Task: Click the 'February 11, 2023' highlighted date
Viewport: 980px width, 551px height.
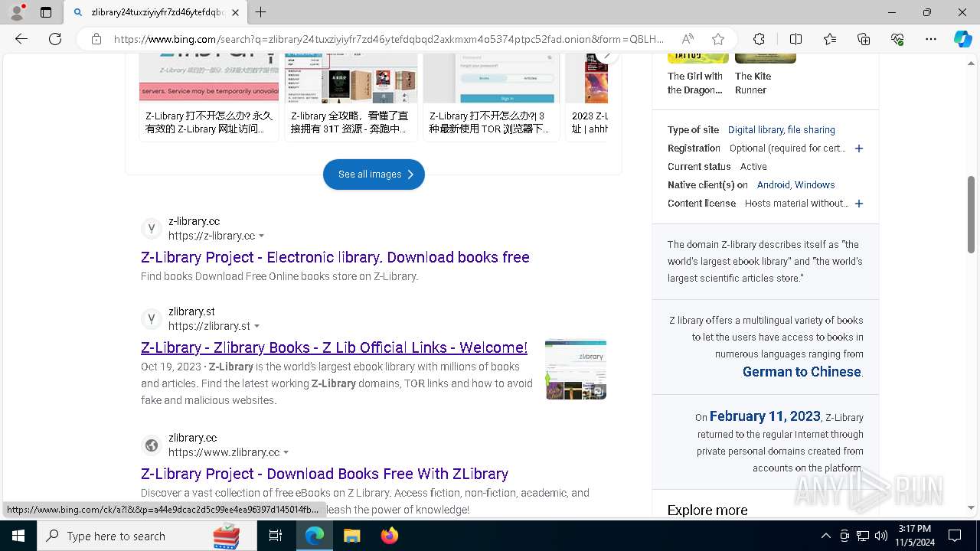Action: (765, 416)
